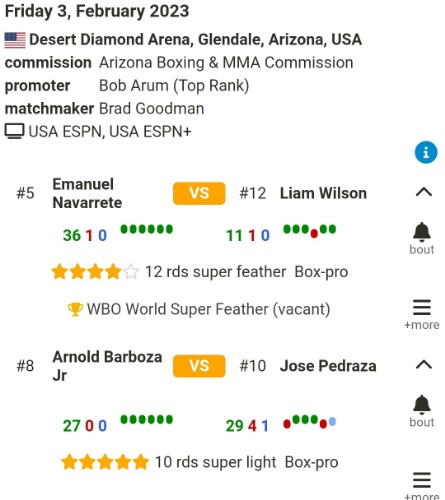Open Arnold Barboza Jr's profile

click(x=107, y=366)
